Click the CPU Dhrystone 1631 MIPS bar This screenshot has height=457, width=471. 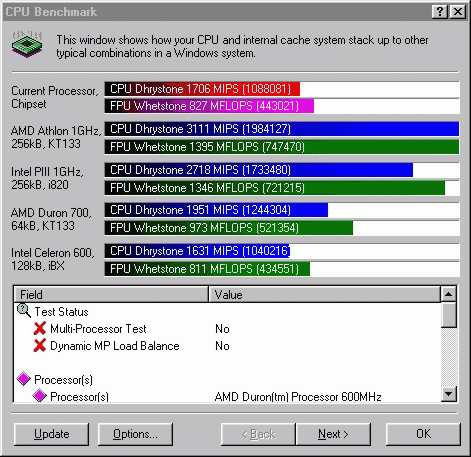click(x=197, y=251)
